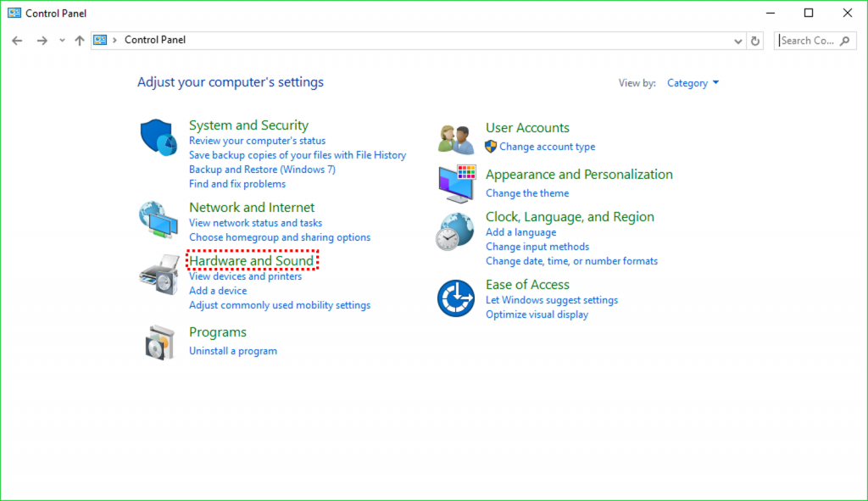Click the Hardware and Sound printer icon
This screenshot has height=501, width=868.
click(x=159, y=275)
